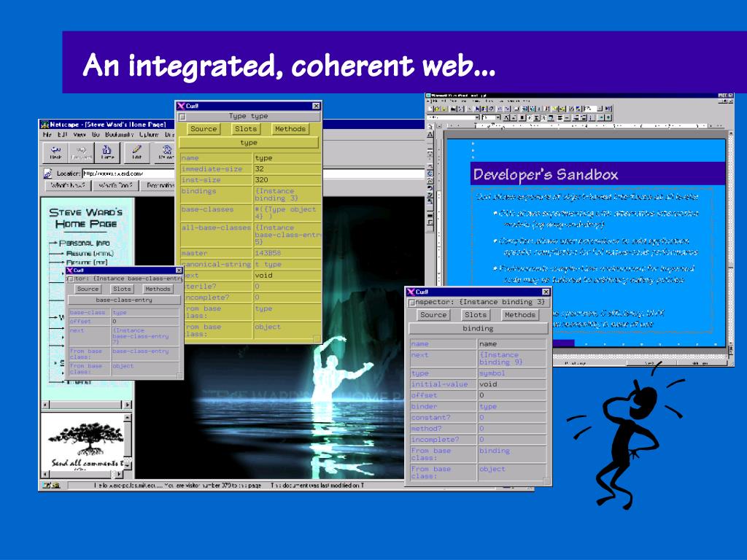Open the Go menu in Netscape
The height and width of the screenshot is (560, 747).
point(96,135)
